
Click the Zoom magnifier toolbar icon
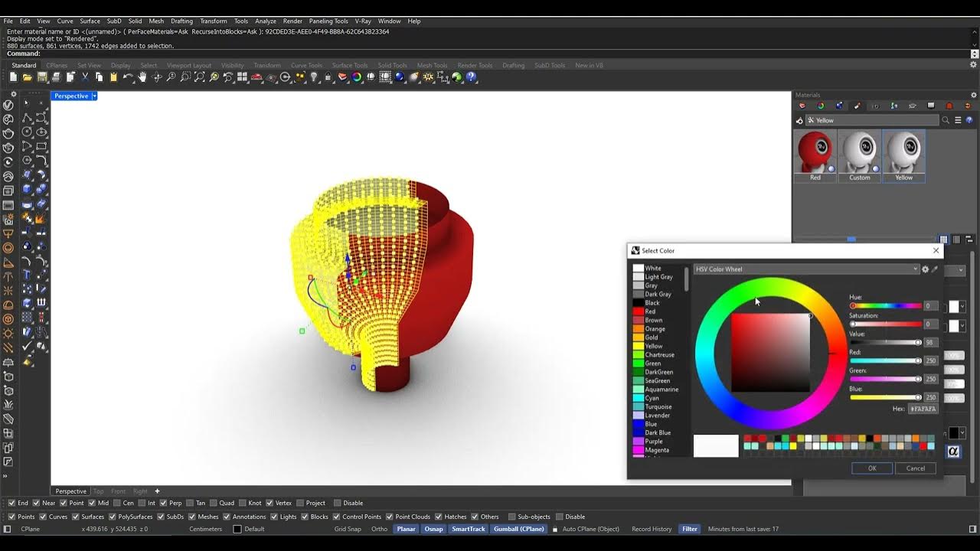tap(171, 77)
